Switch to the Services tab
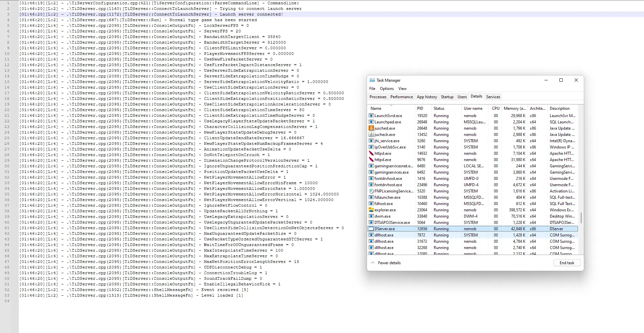 coord(493,97)
